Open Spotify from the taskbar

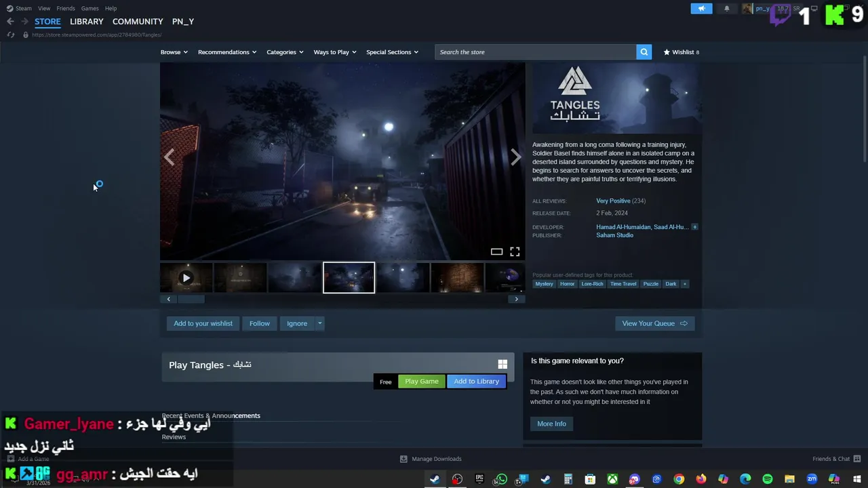(x=768, y=479)
